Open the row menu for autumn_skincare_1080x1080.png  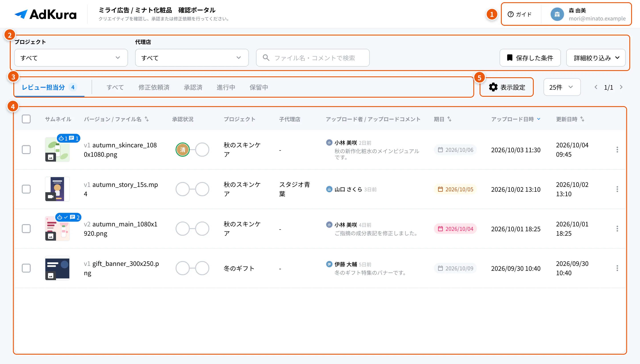coord(617,150)
